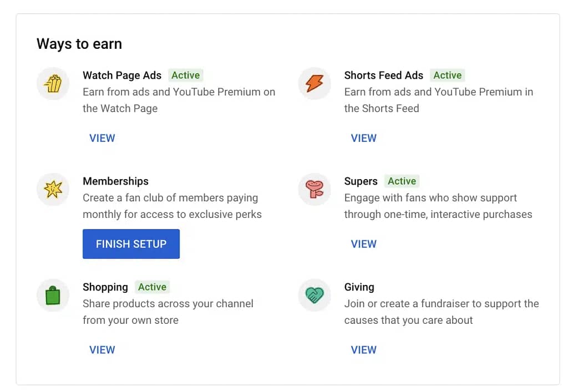Click the Watch Page Ads title

(122, 75)
